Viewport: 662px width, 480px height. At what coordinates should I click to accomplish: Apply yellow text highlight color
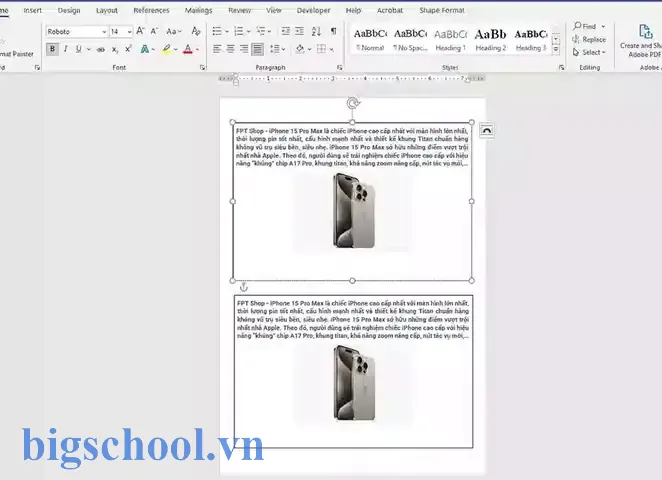coord(167,49)
